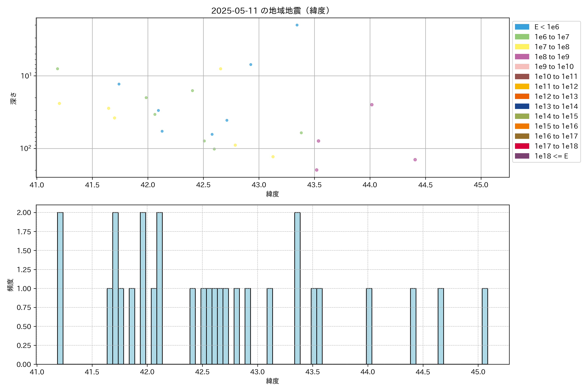Click the purple scatter point near latitude 44.0
The width and height of the screenshot is (588, 392).
pos(372,105)
